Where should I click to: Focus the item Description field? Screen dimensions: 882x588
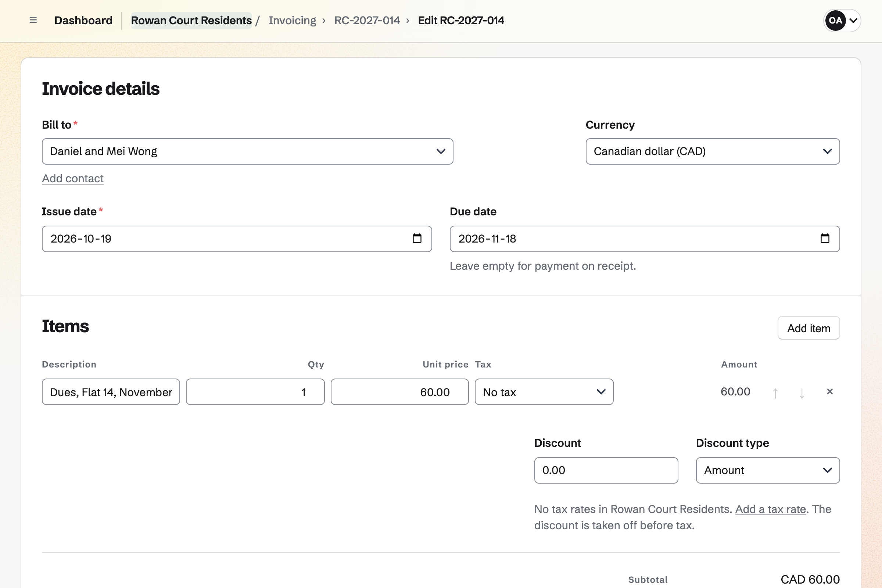[x=111, y=392]
